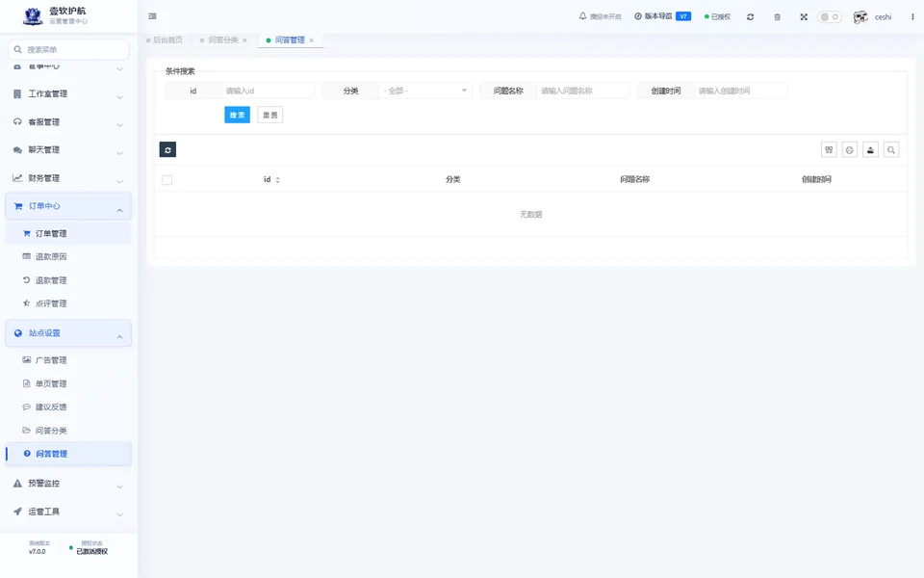This screenshot has height=578, width=924.
Task: Click the 已激活授权 status in sidebar footer
Action: (x=92, y=551)
